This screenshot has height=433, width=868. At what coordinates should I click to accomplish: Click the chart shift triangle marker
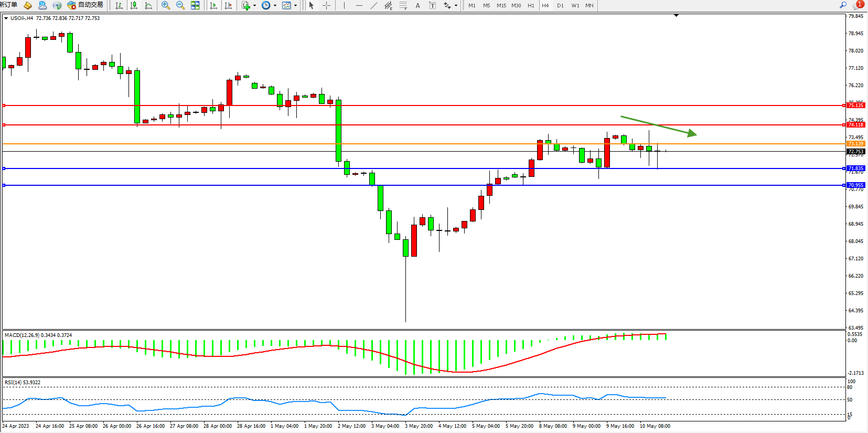pyautogui.click(x=676, y=15)
